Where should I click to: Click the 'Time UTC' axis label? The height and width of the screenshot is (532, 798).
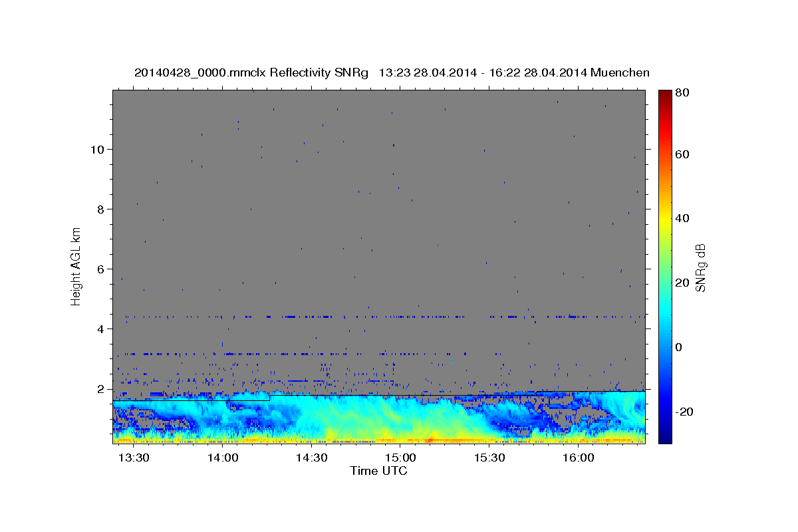point(378,471)
